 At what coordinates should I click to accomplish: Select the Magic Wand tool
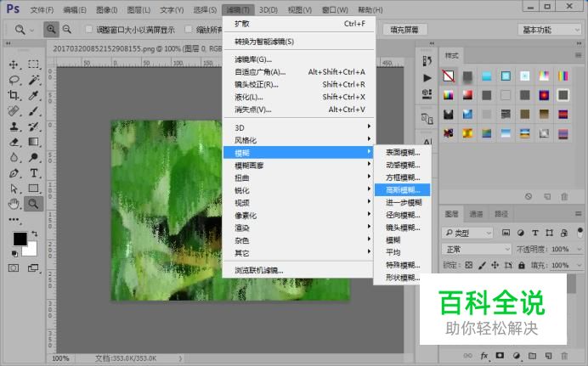(x=33, y=80)
